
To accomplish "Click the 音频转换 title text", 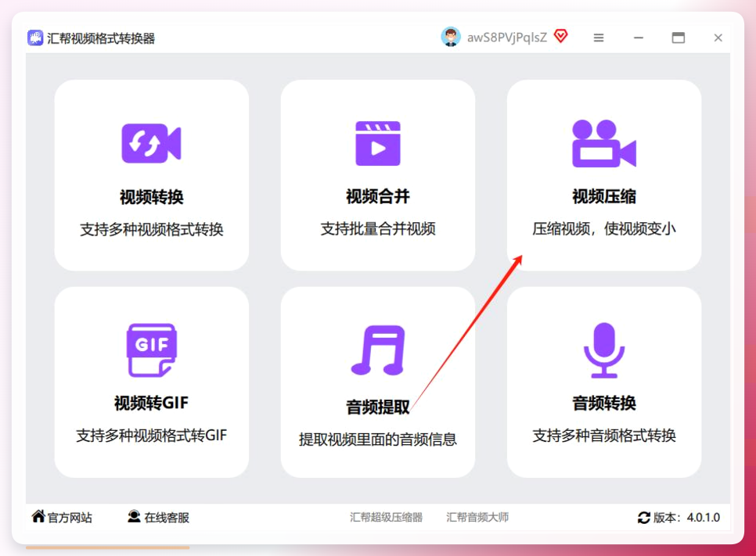I will coord(604,403).
